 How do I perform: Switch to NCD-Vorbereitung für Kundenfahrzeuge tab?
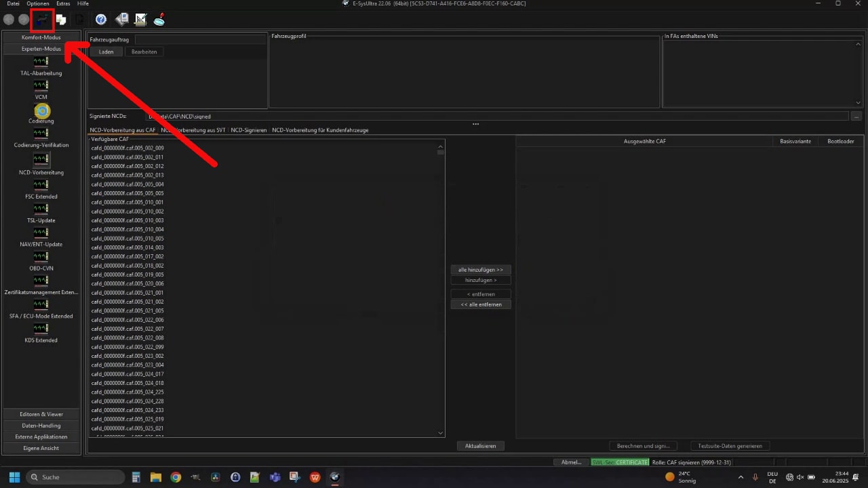pos(320,130)
